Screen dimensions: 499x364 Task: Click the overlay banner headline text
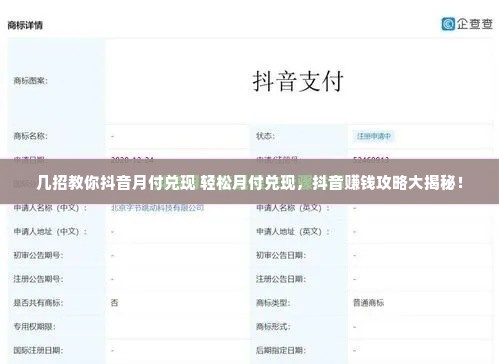(250, 182)
